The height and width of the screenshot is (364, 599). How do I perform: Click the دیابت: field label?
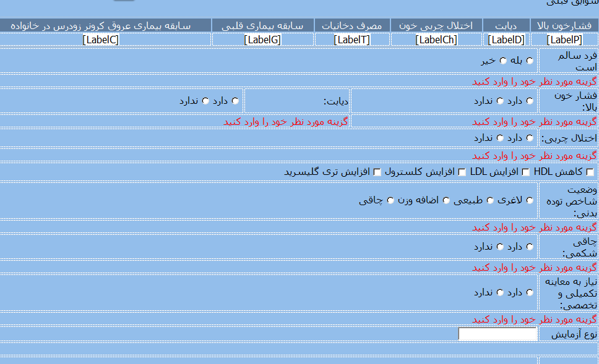click(x=336, y=101)
